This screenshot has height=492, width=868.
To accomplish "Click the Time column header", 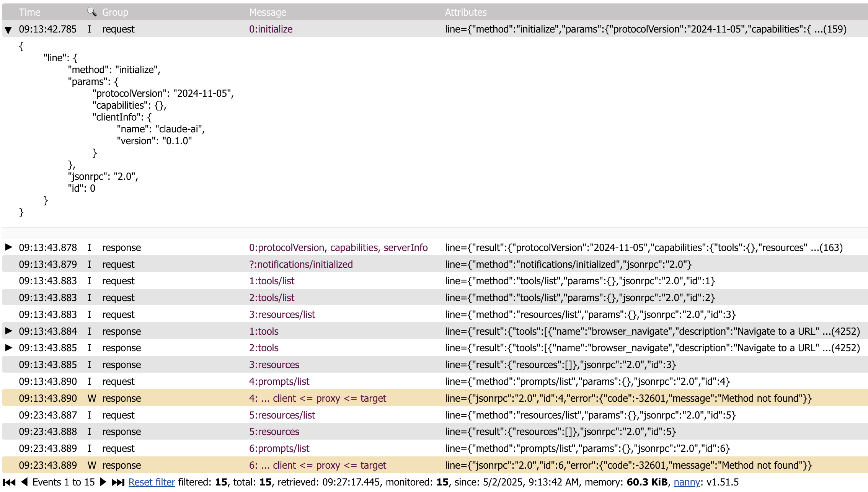I will (29, 12).
